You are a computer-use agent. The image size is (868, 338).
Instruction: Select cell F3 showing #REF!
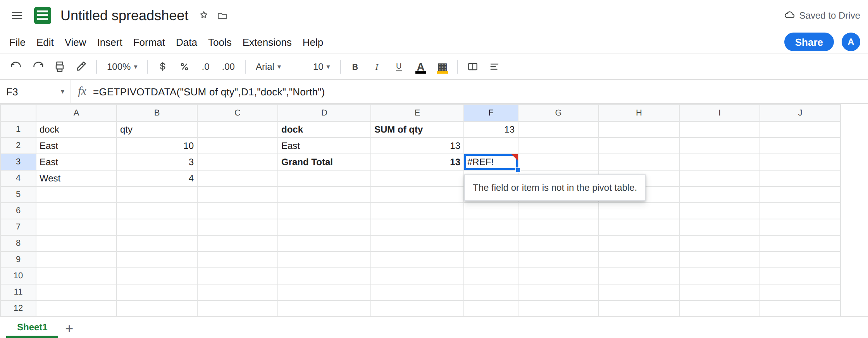point(491,162)
